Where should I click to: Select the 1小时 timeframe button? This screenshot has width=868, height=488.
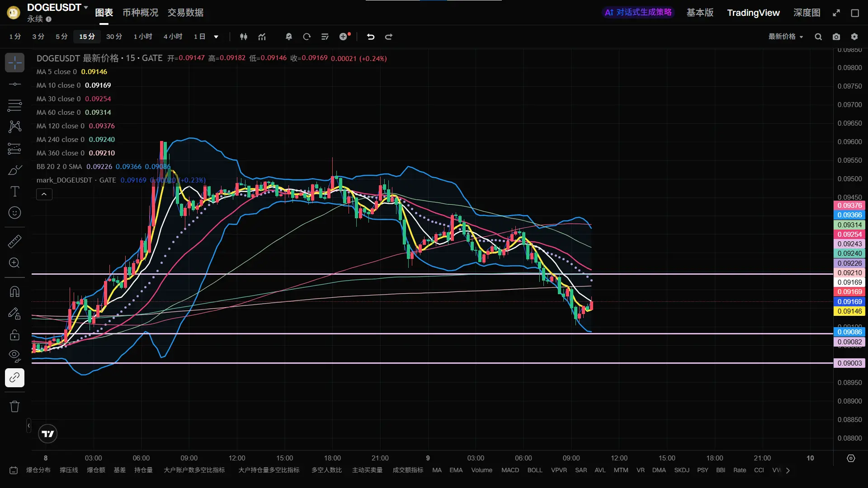click(x=143, y=37)
